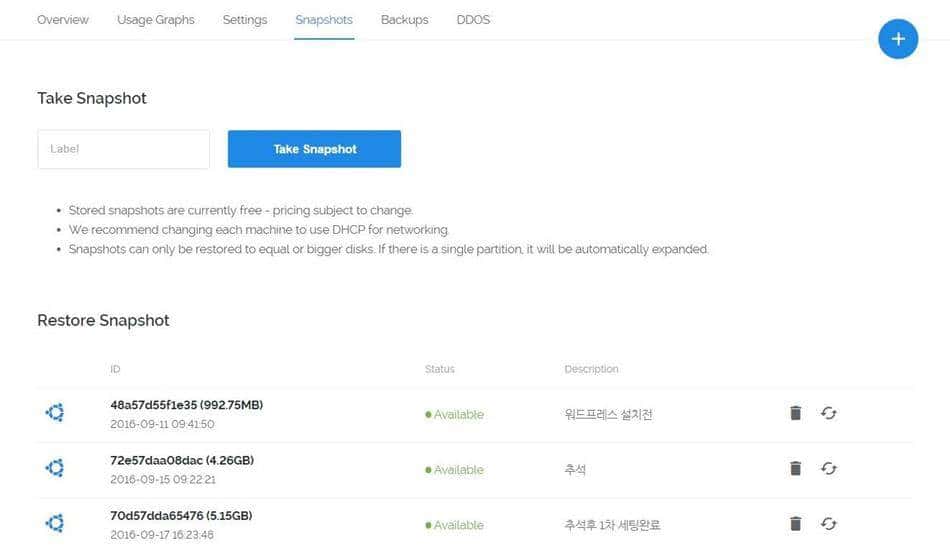Restore the 70d57dda65476 snapshot
The image size is (950, 550).
coord(828,523)
